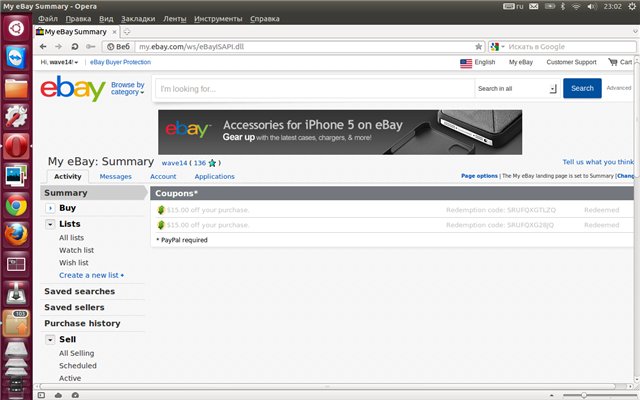
Task: Click the iPhone 5 accessories banner
Action: click(340, 132)
